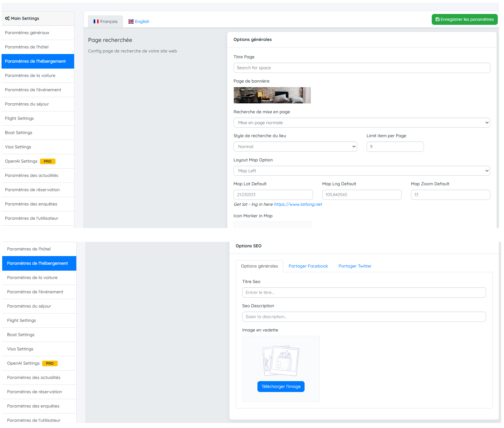504x428 pixels.
Task: Expand the Style de recherche du lieu dropdown
Action: pyautogui.click(x=295, y=147)
